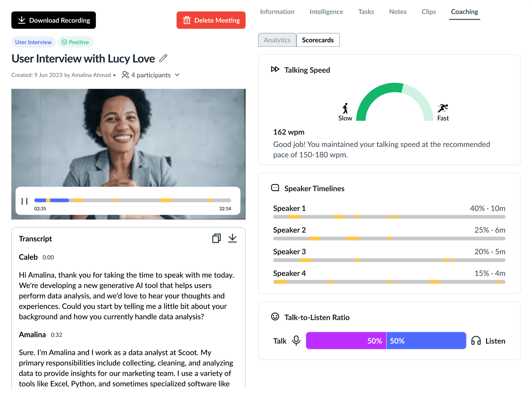The width and height of the screenshot is (532, 393).
Task: Download the transcript via the download icon
Action: (x=232, y=238)
